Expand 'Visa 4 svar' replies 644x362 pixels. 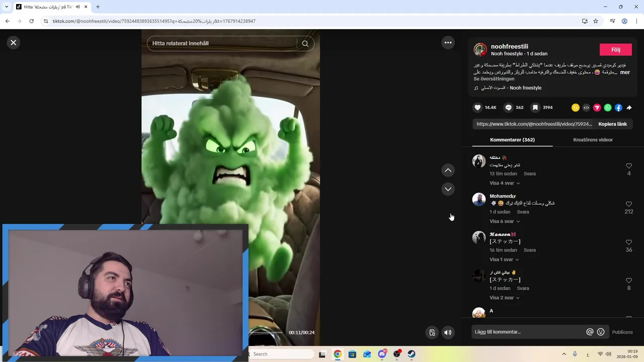click(505, 184)
